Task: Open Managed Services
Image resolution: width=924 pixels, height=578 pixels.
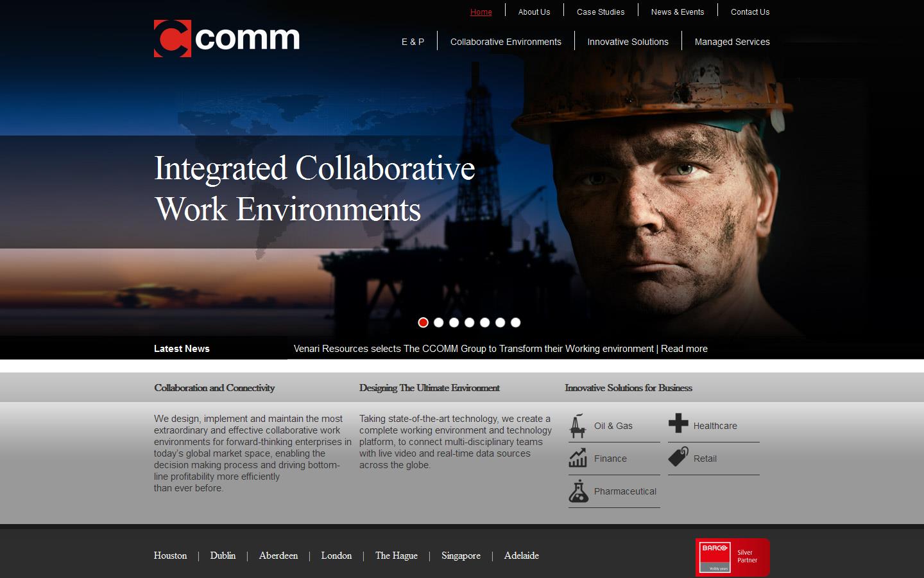Action: click(x=732, y=41)
